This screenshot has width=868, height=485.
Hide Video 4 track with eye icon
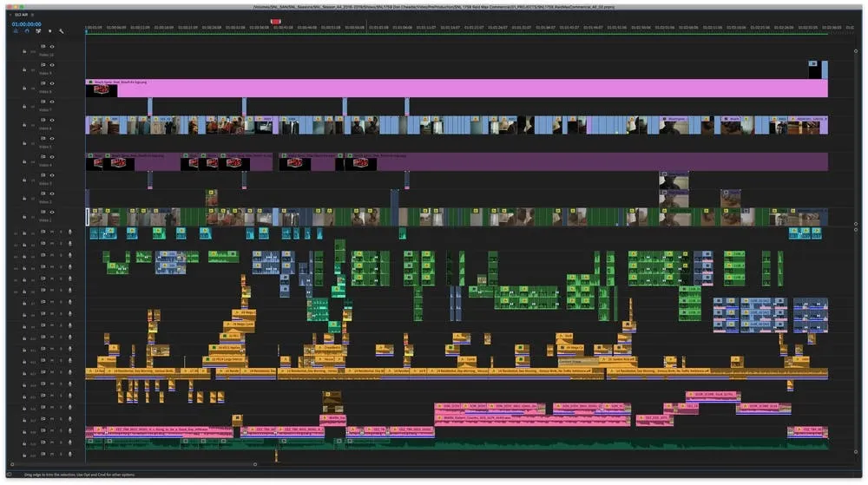(x=52, y=157)
